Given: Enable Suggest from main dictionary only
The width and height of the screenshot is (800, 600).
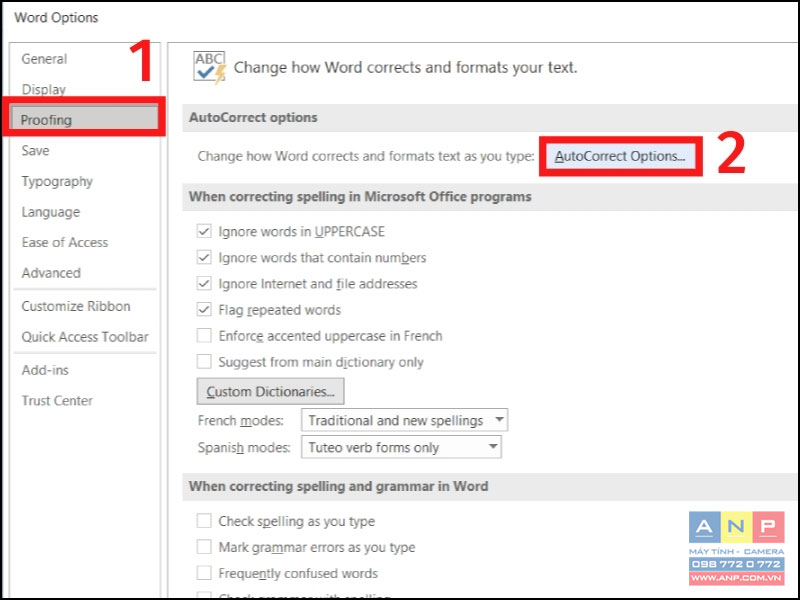Looking at the screenshot, I should coord(204,361).
